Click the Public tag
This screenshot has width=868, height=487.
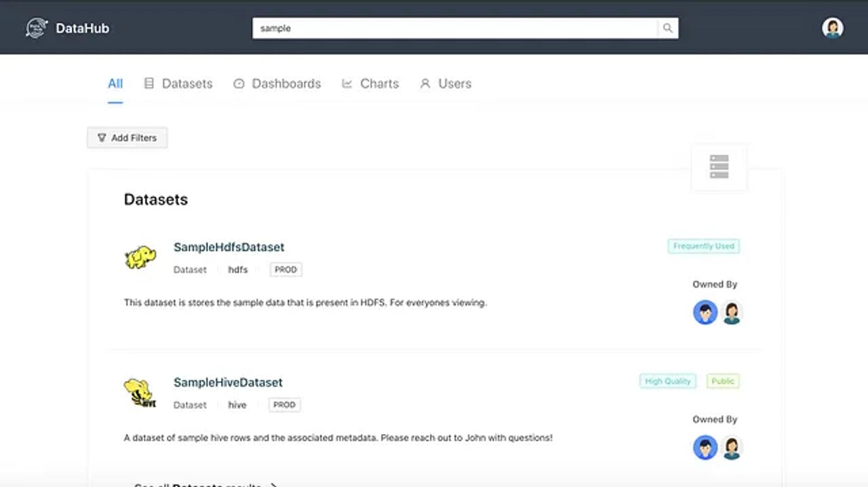723,381
